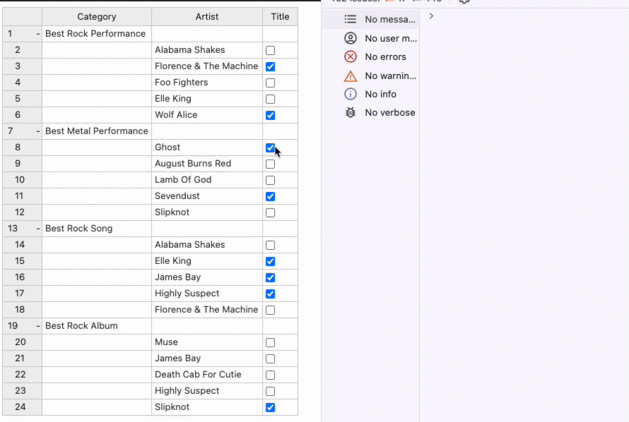Select row header number 16
The width and height of the screenshot is (629, 422).
22,277
